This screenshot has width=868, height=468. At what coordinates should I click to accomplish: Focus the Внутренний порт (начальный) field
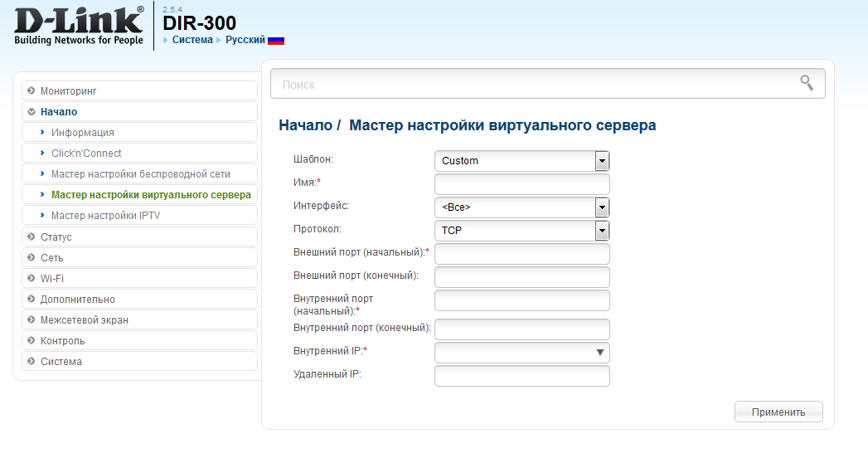click(x=522, y=300)
